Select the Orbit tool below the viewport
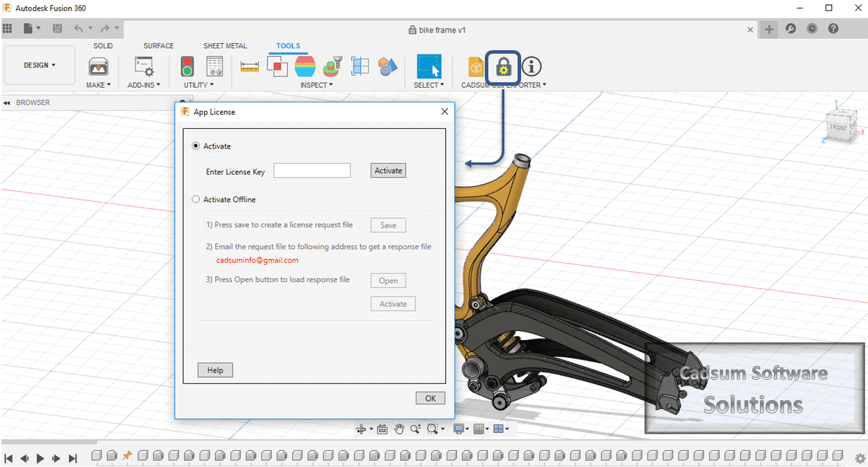868x467 pixels. pos(361,429)
